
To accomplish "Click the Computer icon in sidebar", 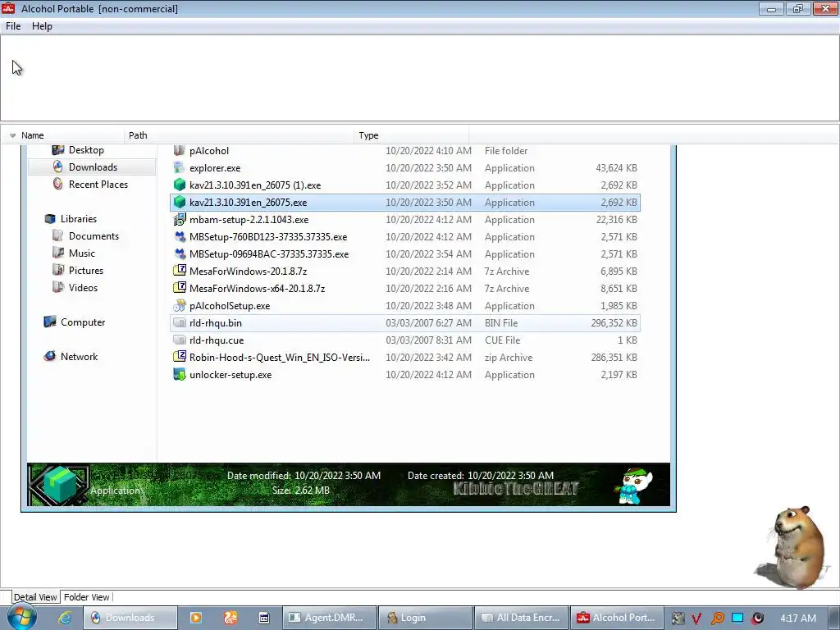I will (50, 322).
